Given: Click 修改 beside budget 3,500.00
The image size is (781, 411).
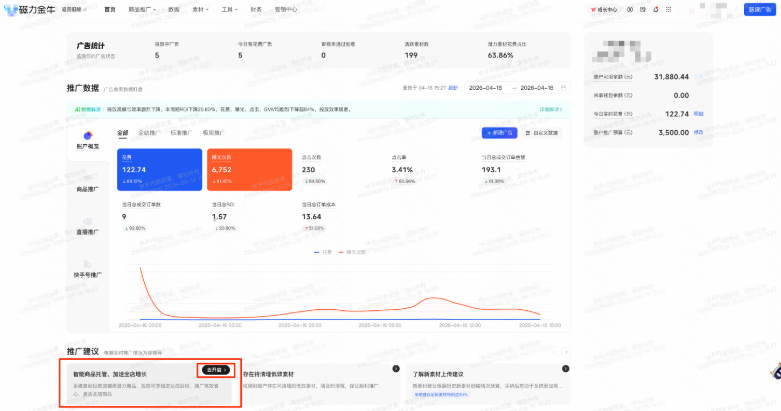Looking at the screenshot, I should 699,133.
